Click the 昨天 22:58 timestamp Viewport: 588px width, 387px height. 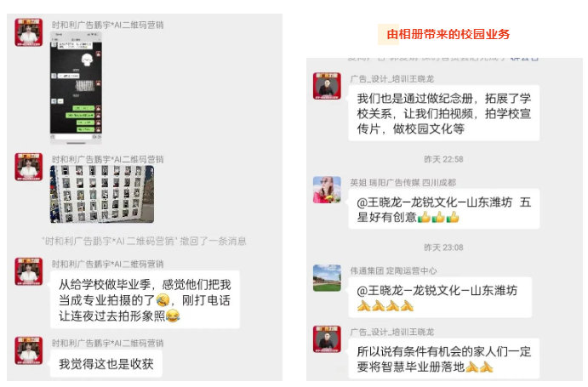click(443, 159)
